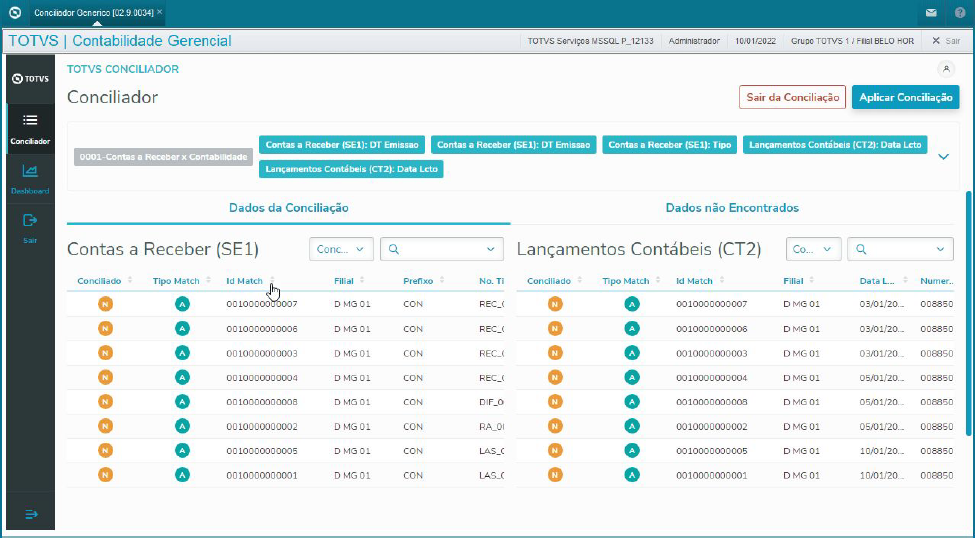Click the TOTVS logo in sidebar

pos(30,79)
